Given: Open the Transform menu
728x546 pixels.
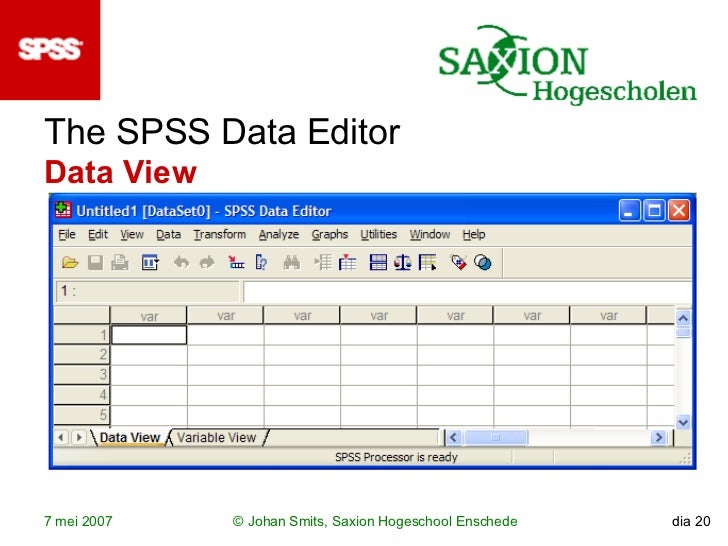Looking at the screenshot, I should (220, 234).
